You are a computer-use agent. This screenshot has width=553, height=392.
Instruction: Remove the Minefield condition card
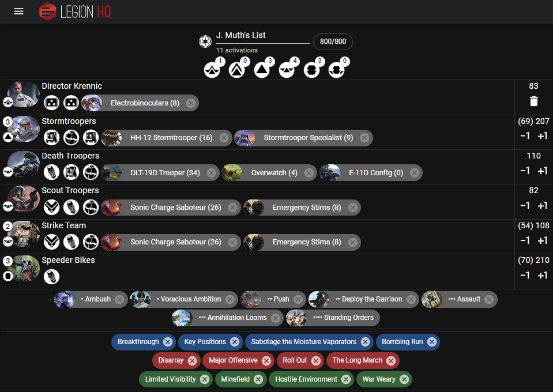[258, 379]
